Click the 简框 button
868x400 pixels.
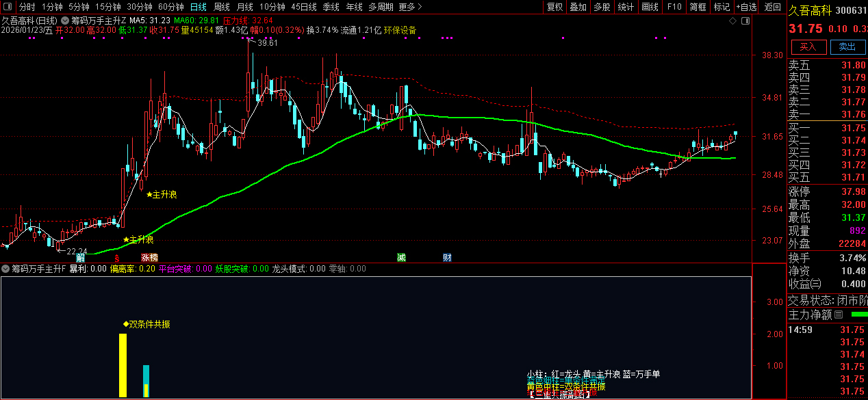pos(698,7)
